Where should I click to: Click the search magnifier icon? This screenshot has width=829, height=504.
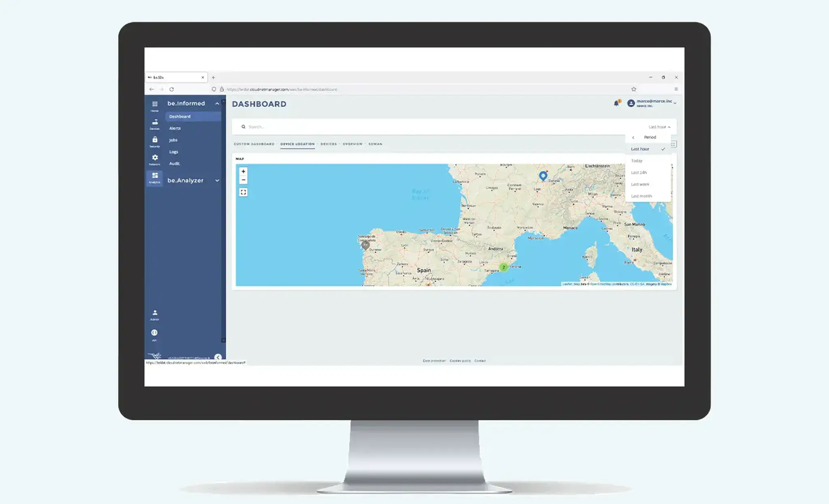coord(243,127)
